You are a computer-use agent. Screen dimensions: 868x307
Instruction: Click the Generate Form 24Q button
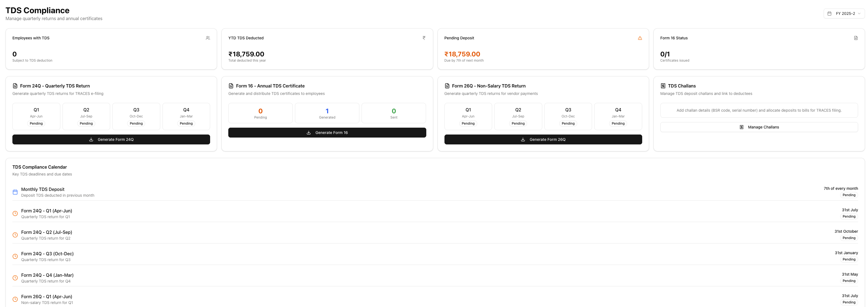tap(111, 139)
